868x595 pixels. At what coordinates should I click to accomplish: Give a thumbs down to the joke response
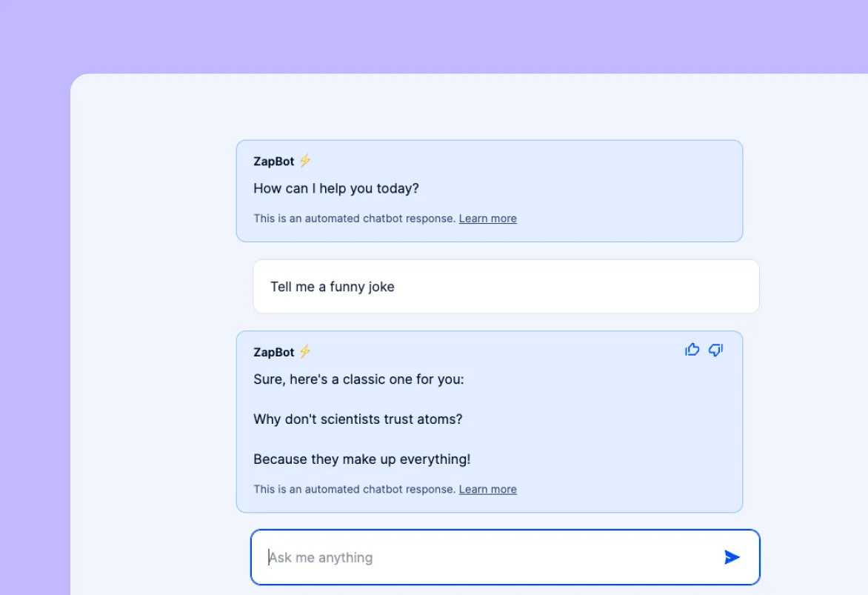(x=715, y=350)
